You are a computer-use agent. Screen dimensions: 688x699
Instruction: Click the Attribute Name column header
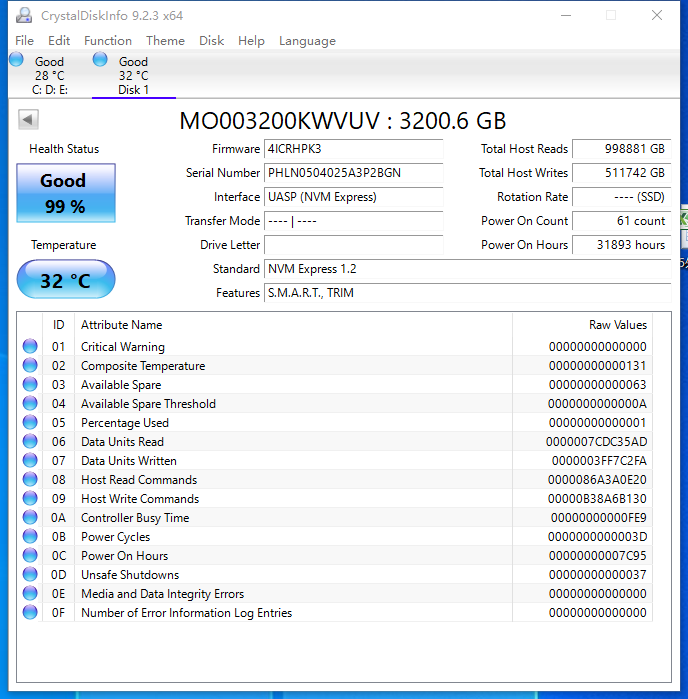pos(293,325)
